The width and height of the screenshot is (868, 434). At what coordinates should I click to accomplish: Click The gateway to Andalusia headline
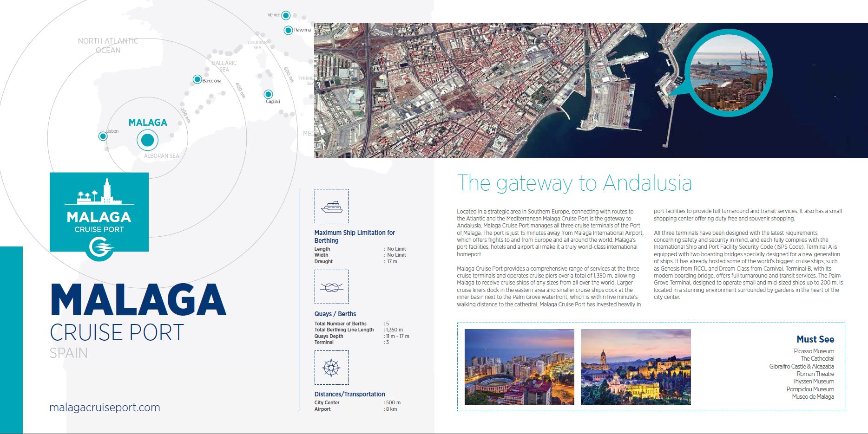click(574, 183)
